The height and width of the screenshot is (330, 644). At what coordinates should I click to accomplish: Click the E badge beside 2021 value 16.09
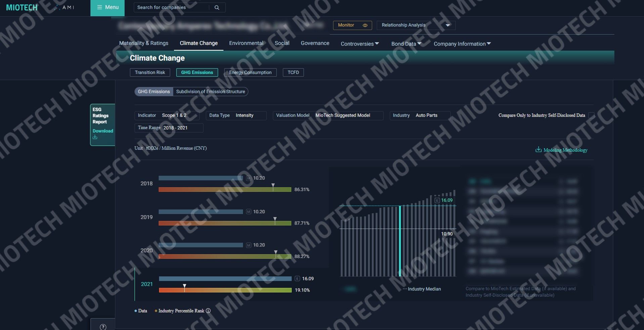(297, 279)
